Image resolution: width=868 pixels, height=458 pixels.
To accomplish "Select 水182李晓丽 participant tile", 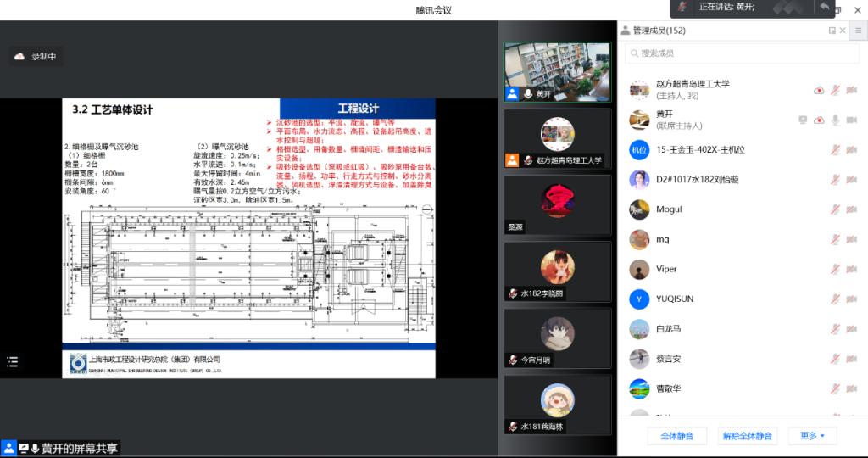I will click(x=557, y=271).
